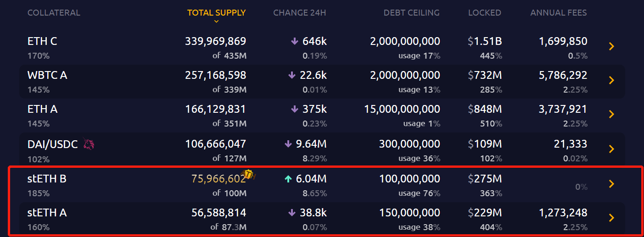Click the Locked column header
644x237 pixels.
point(484,13)
